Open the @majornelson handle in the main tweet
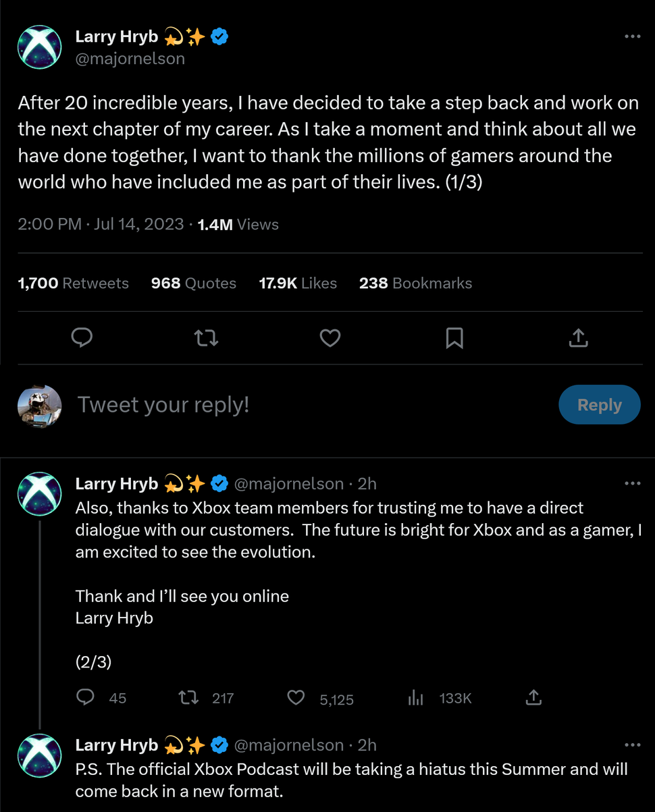Image resolution: width=655 pixels, height=812 pixels. (130, 59)
